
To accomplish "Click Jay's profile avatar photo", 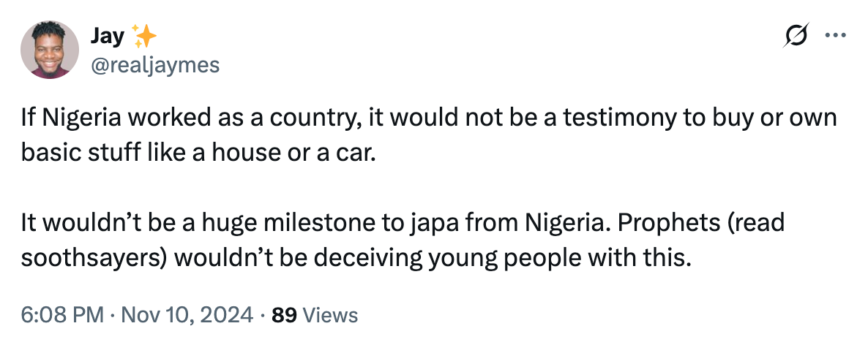I will [50, 50].
